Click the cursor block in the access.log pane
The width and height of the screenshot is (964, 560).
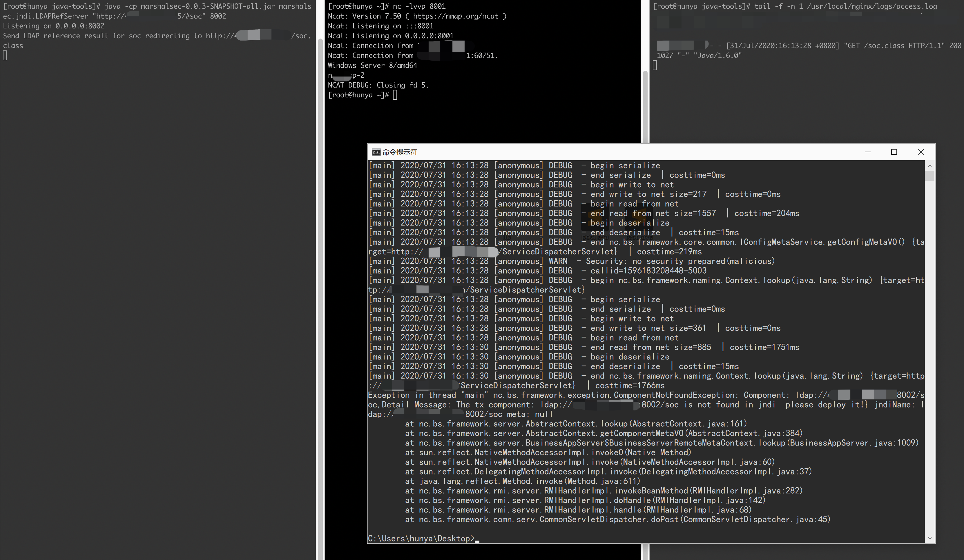coord(655,66)
